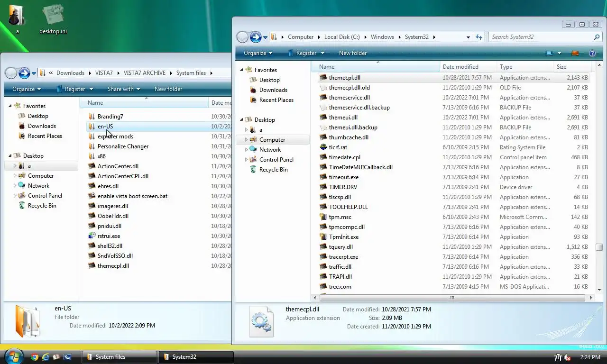Sort System files by the Name column
This screenshot has width=607, height=364.
tap(144, 103)
